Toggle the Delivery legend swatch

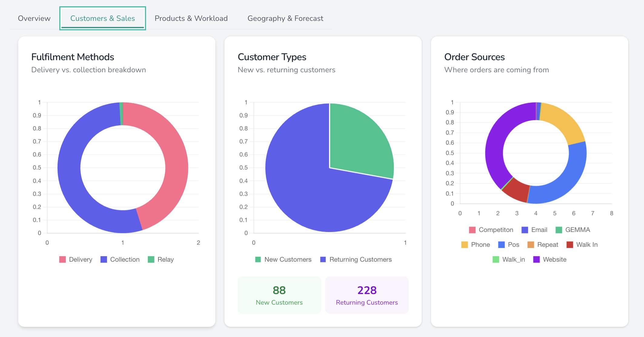(x=62, y=259)
